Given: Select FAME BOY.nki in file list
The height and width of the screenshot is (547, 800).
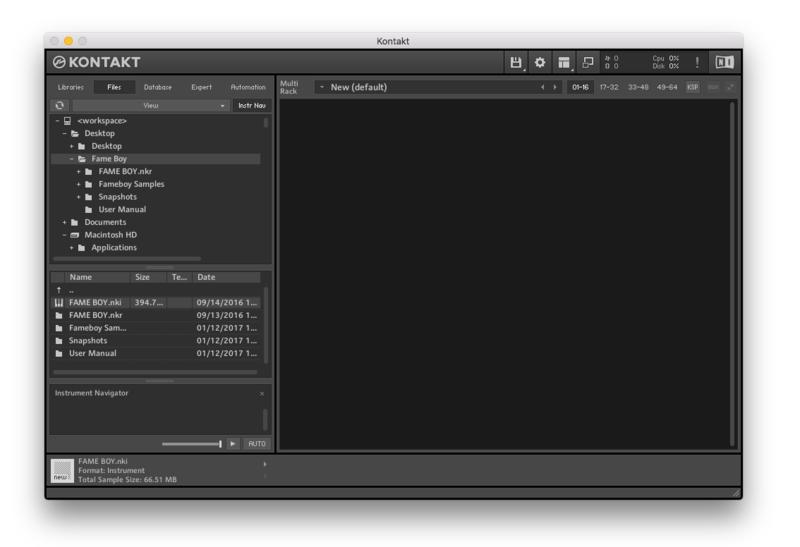Looking at the screenshot, I should 95,302.
